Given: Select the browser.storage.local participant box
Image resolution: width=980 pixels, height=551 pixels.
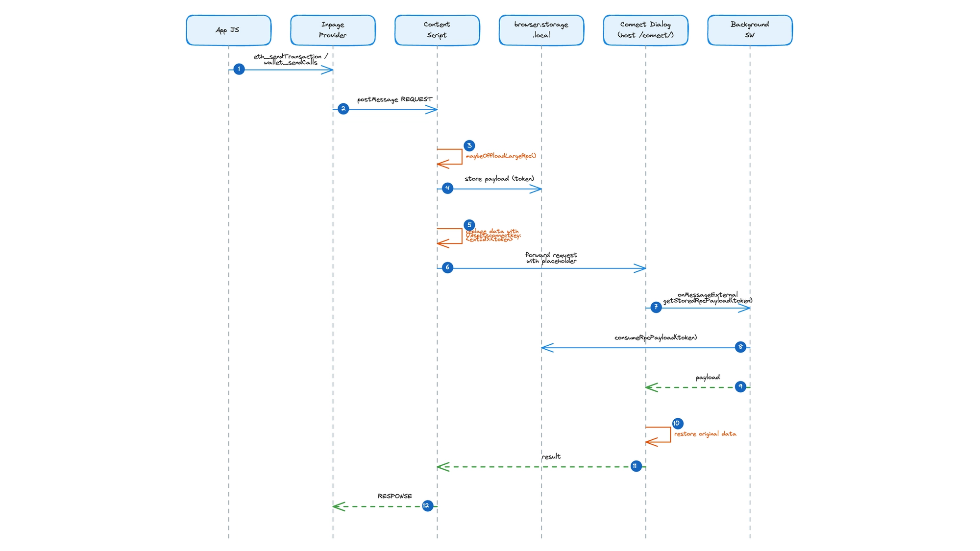Looking at the screenshot, I should click(541, 30).
